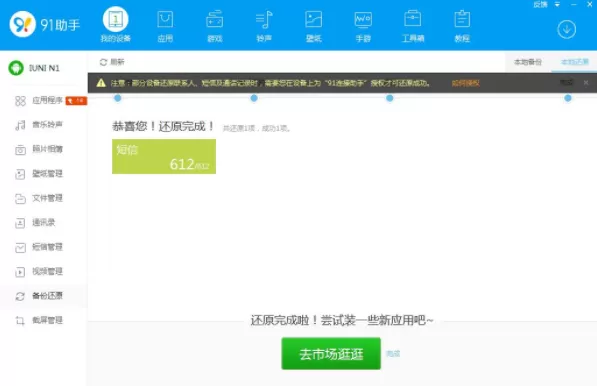Click the green 去市场逛逛 button
Screen dimensions: 597x386
pos(331,354)
